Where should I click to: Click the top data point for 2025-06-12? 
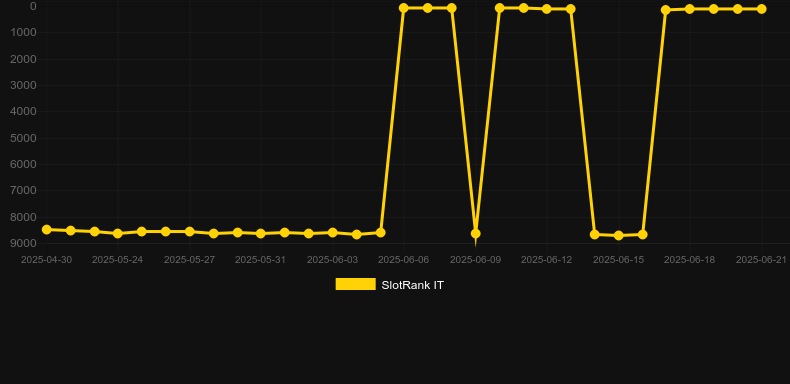pos(547,9)
